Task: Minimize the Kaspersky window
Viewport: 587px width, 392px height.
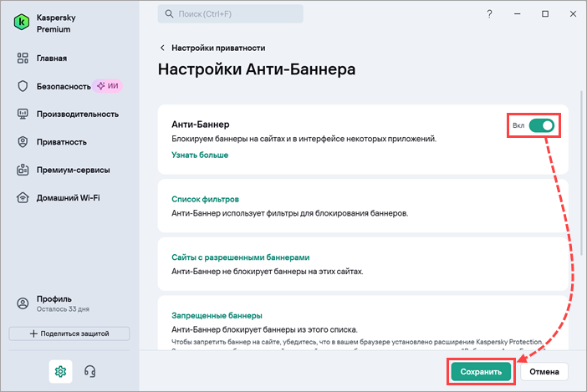Action: point(518,14)
